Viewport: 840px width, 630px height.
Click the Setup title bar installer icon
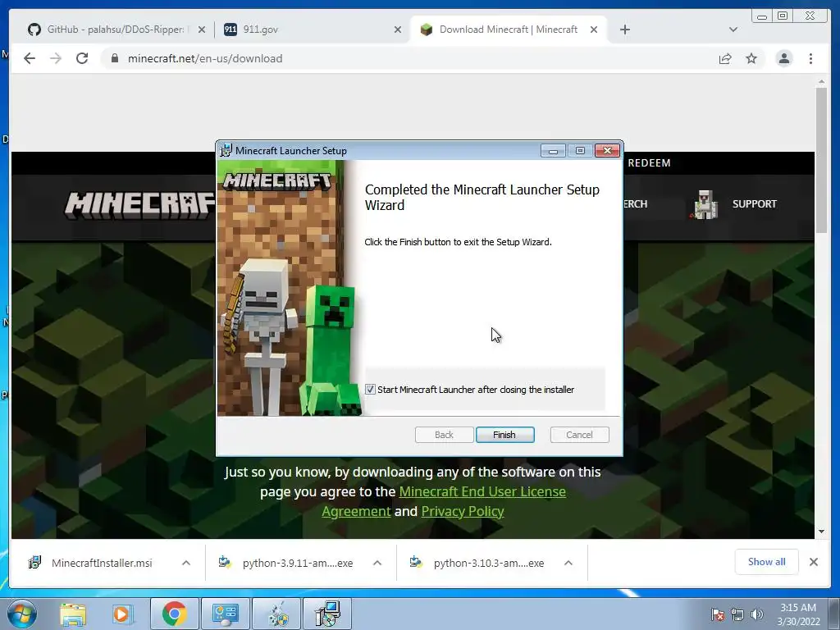pyautogui.click(x=226, y=151)
